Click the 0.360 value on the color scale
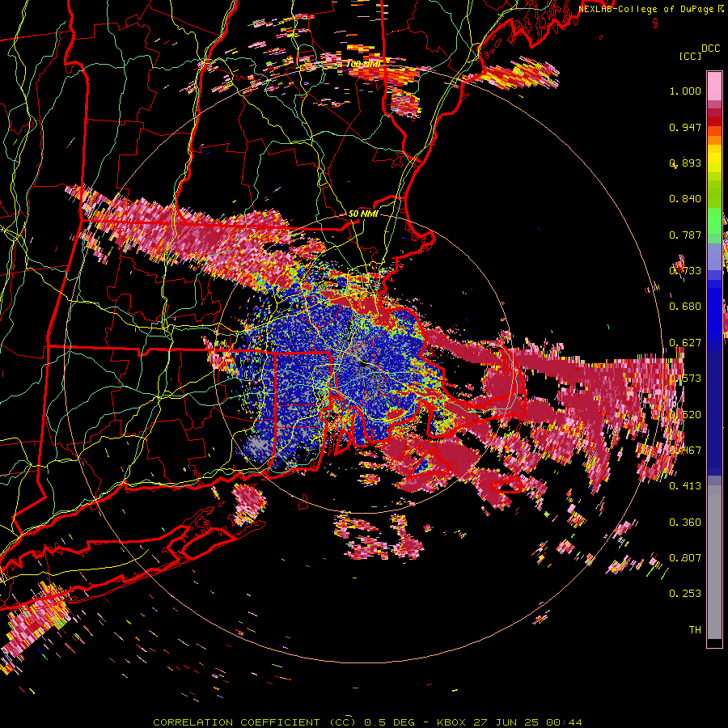The height and width of the screenshot is (728, 728). [685, 523]
